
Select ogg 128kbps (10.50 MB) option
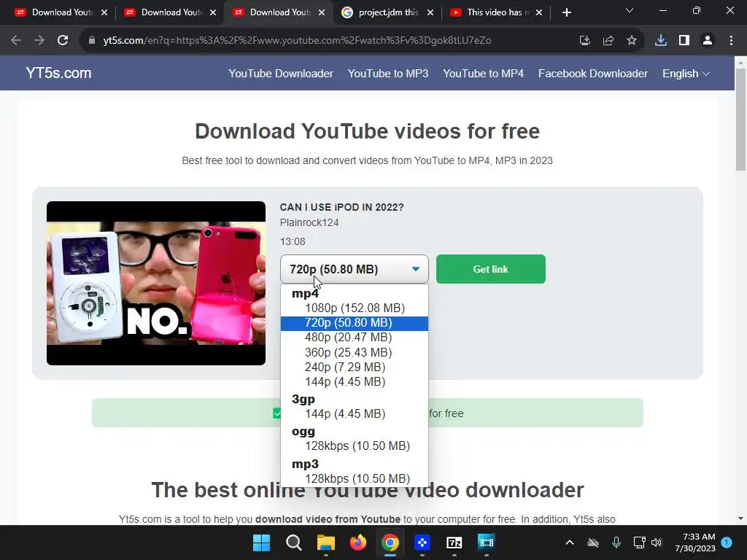(355, 446)
